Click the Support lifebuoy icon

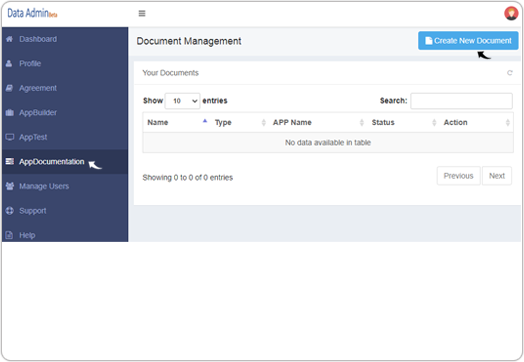click(x=10, y=211)
